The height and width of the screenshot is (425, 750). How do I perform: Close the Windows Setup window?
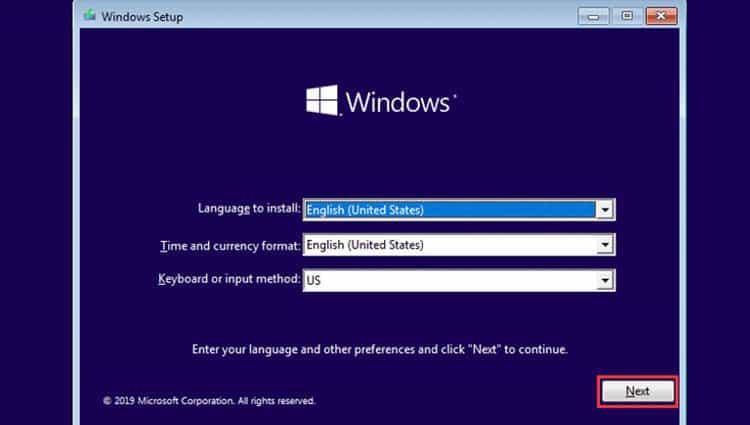pos(661,16)
